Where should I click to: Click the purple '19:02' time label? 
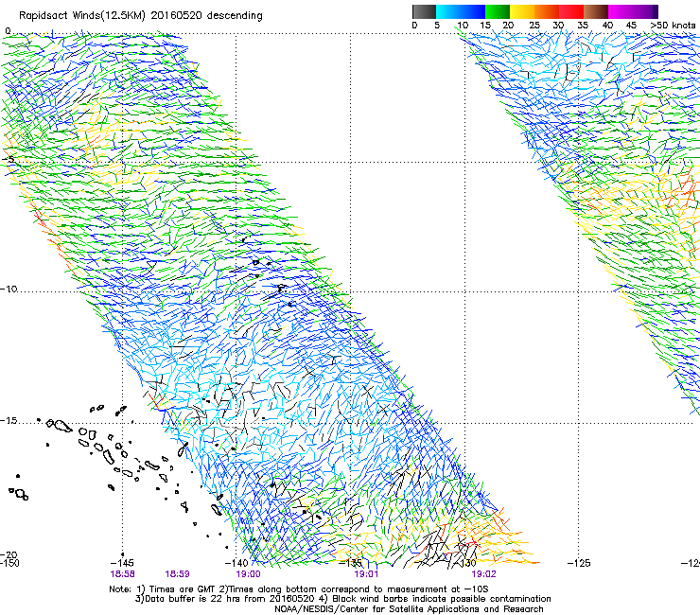(x=484, y=574)
